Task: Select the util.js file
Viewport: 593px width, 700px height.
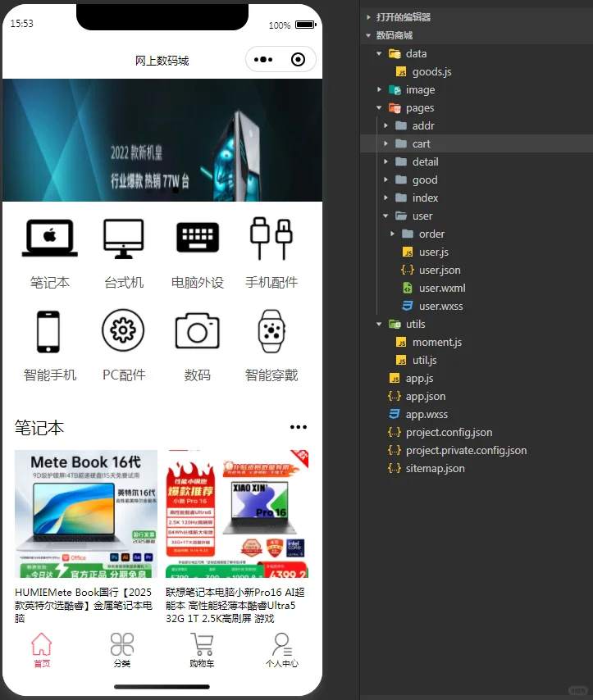Action: pos(425,361)
